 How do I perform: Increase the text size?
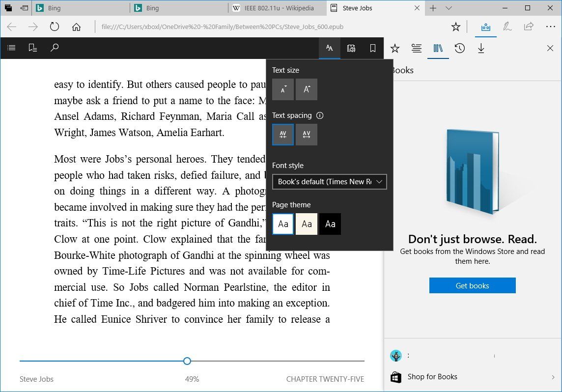coord(306,89)
